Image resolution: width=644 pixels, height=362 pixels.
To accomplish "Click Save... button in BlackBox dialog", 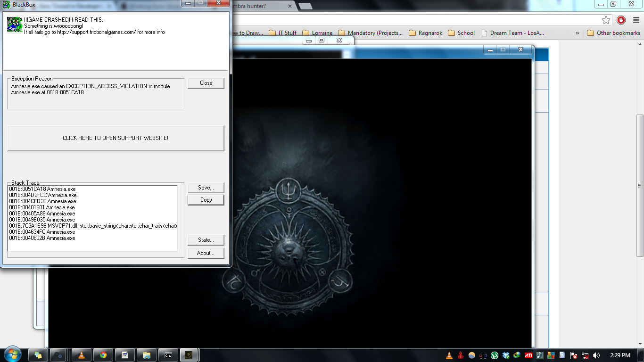I will (x=206, y=188).
